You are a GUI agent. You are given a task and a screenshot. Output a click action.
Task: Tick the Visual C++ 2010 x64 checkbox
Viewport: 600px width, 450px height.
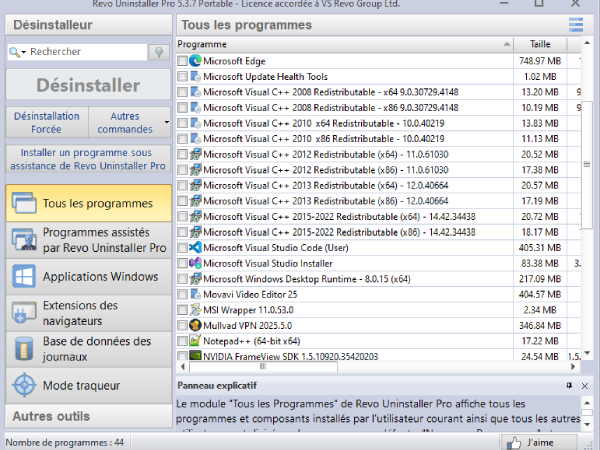tap(183, 123)
